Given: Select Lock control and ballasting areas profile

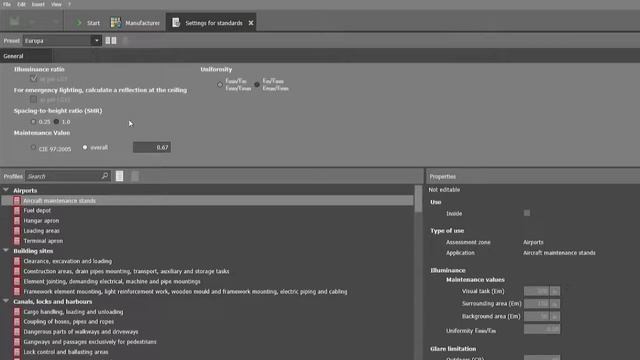Looking at the screenshot, I should [x=66, y=352].
